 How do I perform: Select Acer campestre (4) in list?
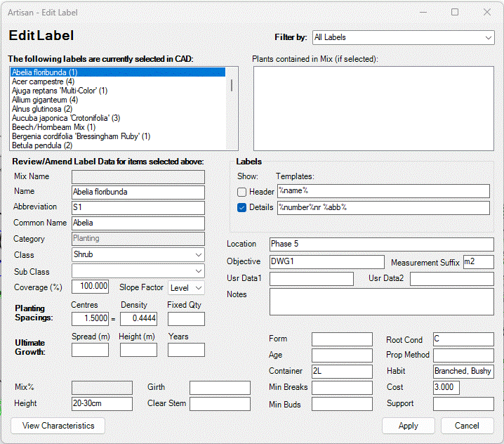point(43,81)
